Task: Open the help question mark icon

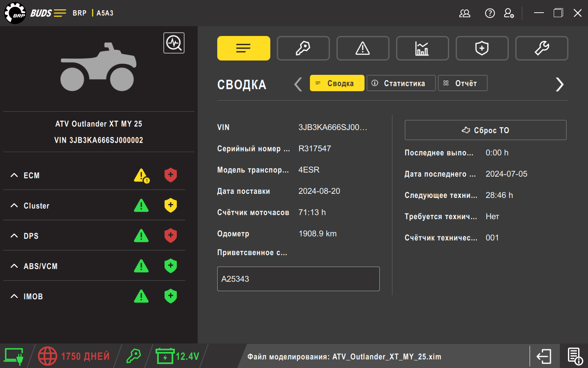Action: click(490, 13)
